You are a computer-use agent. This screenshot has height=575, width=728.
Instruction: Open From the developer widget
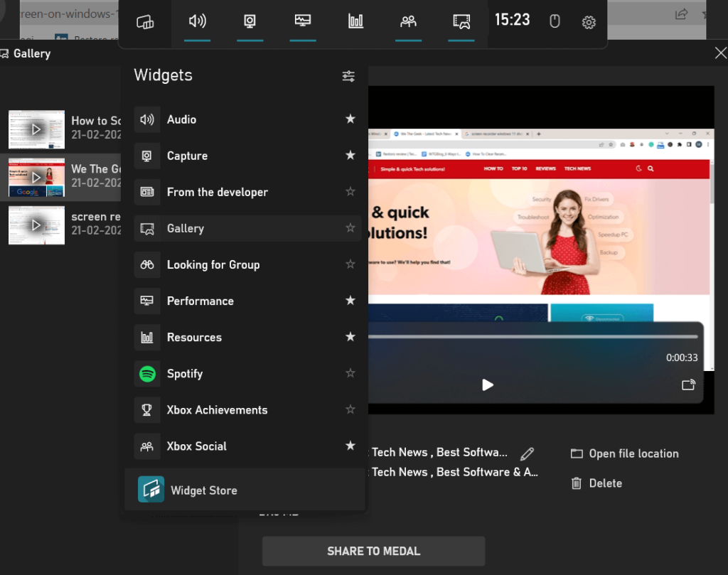coord(247,192)
